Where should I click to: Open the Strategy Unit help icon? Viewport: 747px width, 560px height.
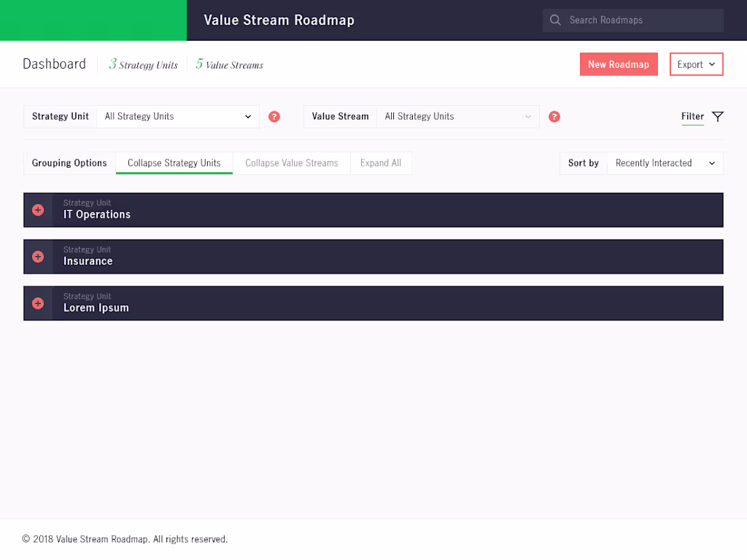tap(274, 117)
